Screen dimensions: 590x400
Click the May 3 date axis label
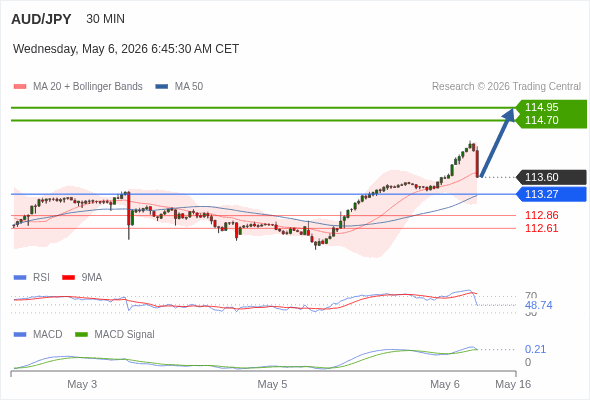coord(82,384)
